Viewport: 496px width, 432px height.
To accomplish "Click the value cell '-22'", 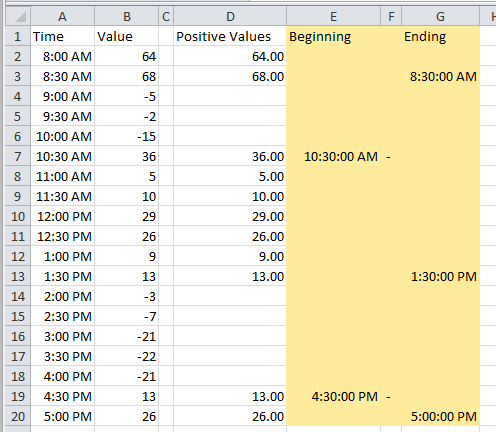I will tap(127, 356).
